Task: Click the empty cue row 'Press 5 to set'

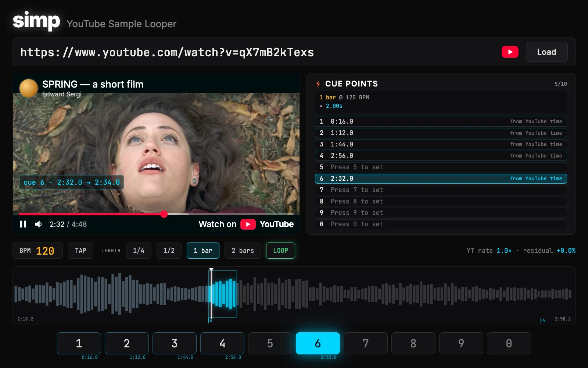Action: tap(441, 167)
